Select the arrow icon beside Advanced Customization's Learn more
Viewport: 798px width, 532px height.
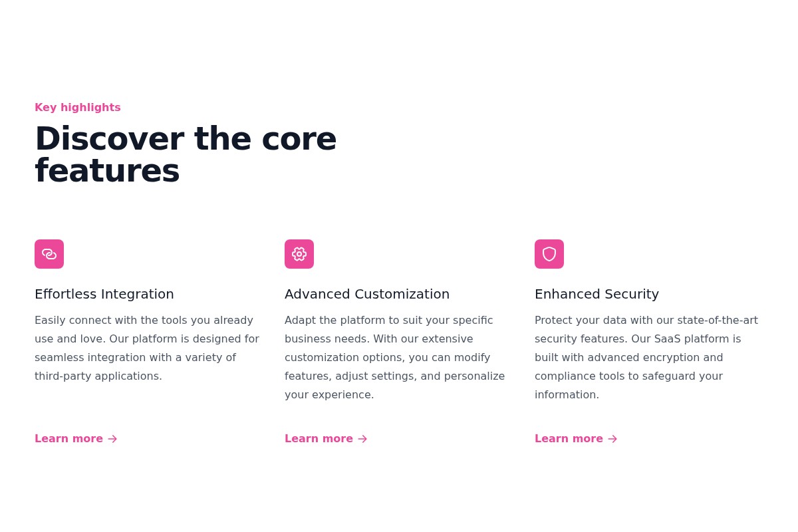point(362,439)
